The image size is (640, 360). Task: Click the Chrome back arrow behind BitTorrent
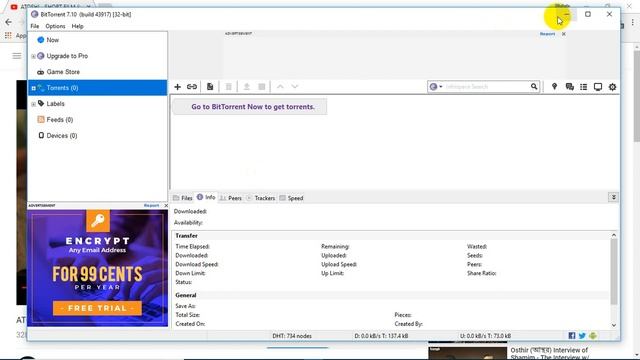tap(9, 22)
